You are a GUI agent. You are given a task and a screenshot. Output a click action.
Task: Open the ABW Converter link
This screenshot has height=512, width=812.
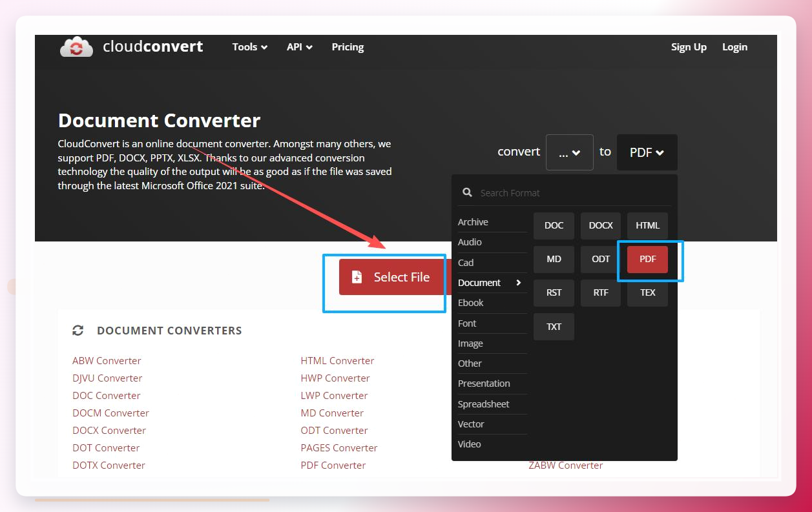pyautogui.click(x=107, y=361)
